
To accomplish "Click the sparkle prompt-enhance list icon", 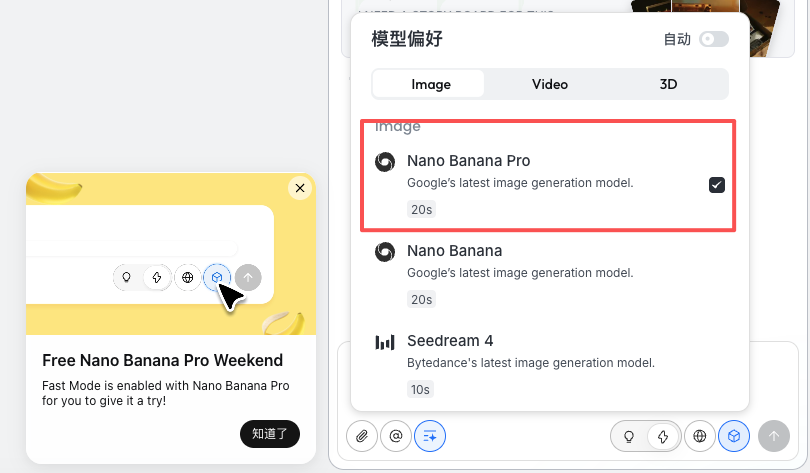I will (430, 436).
